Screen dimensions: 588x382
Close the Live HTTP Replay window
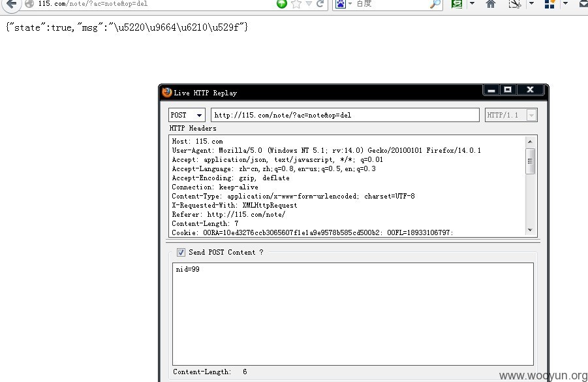[530, 90]
